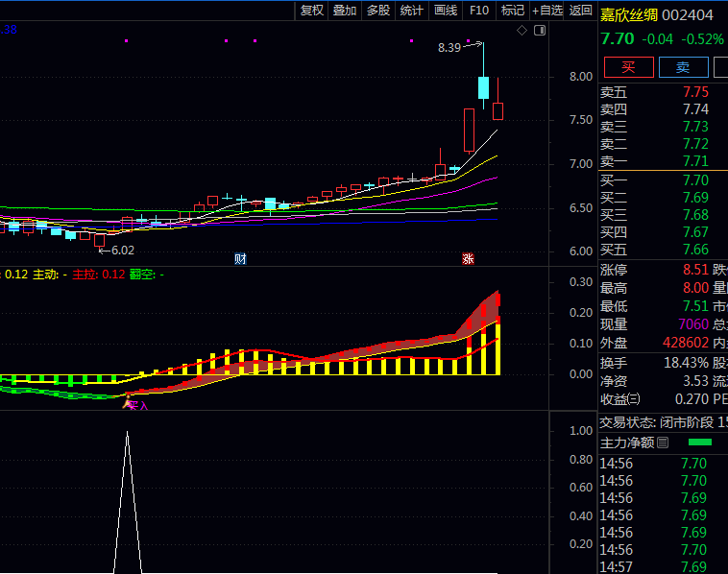
Task: Open the 叠加 overlay menu
Action: click(345, 11)
